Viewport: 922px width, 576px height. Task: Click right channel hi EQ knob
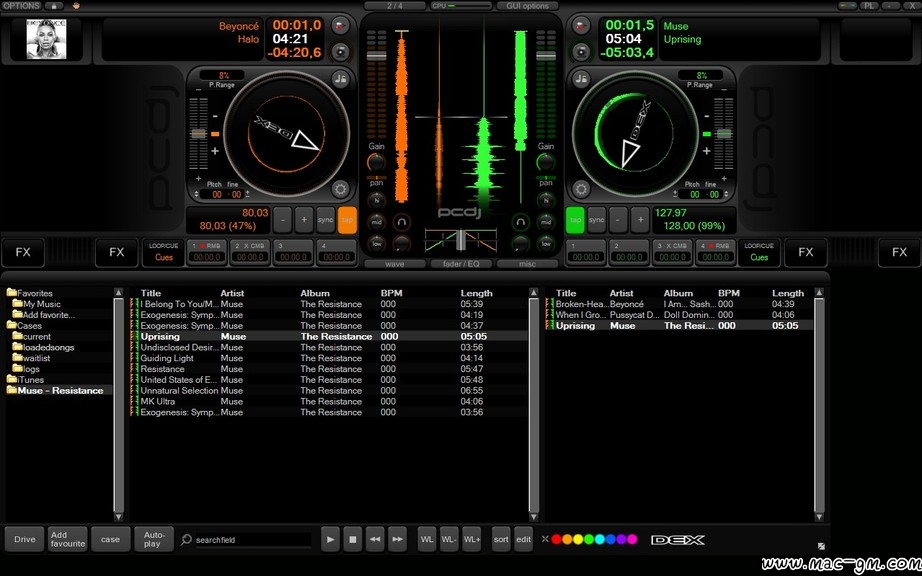(x=546, y=200)
